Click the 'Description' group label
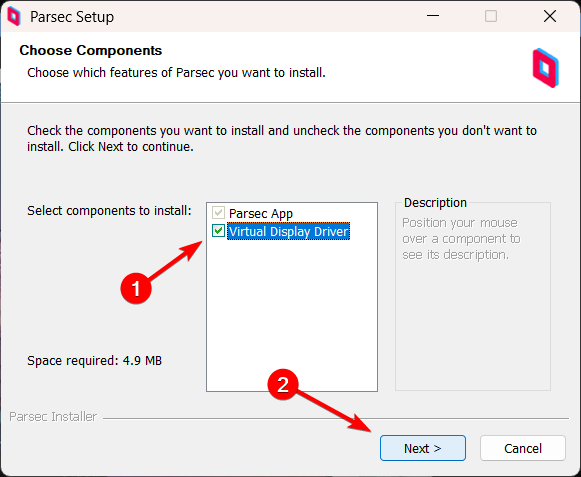 click(x=435, y=203)
